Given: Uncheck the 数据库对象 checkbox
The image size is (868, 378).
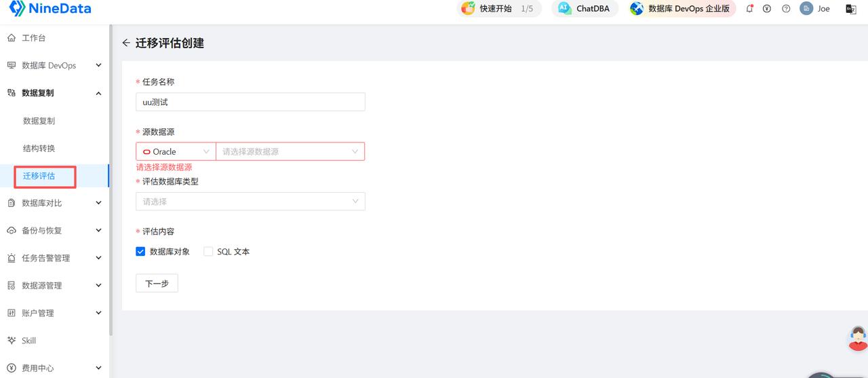Looking at the screenshot, I should point(140,251).
